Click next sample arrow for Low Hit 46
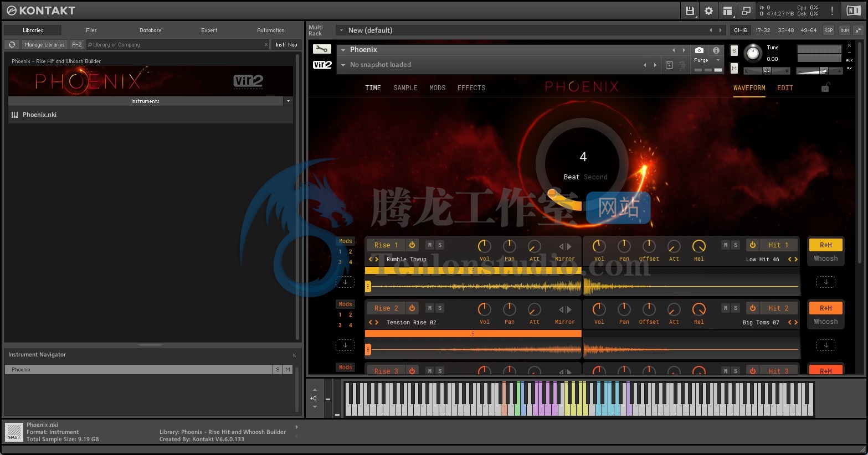This screenshot has width=868, height=455. [796, 259]
